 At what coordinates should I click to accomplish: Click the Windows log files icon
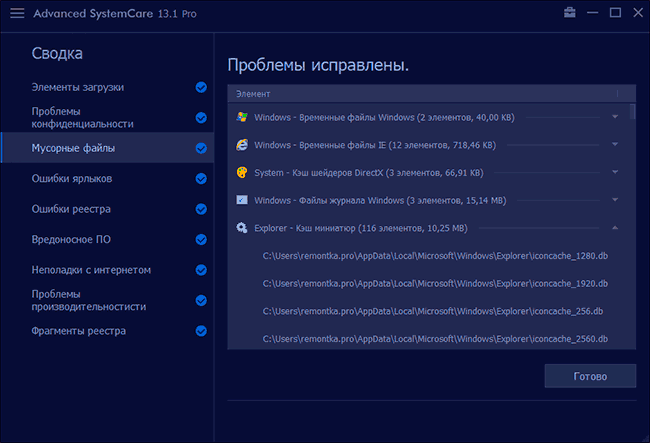tap(242, 200)
